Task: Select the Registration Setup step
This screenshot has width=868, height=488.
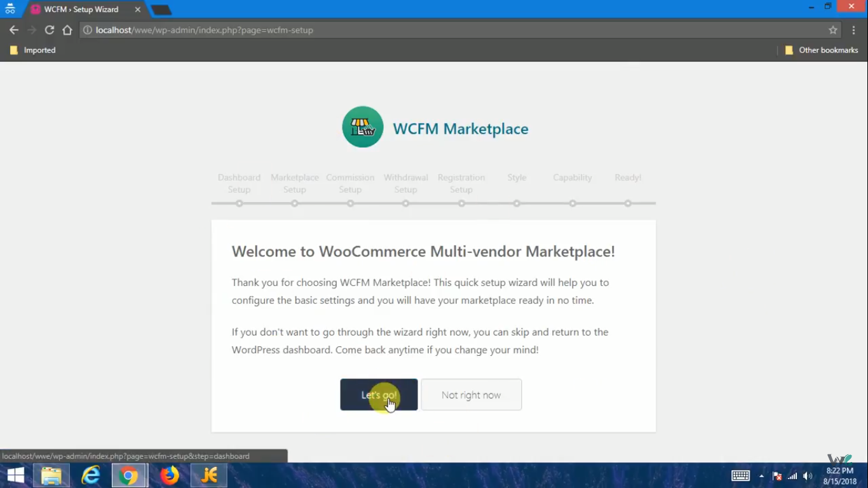Action: click(461, 183)
